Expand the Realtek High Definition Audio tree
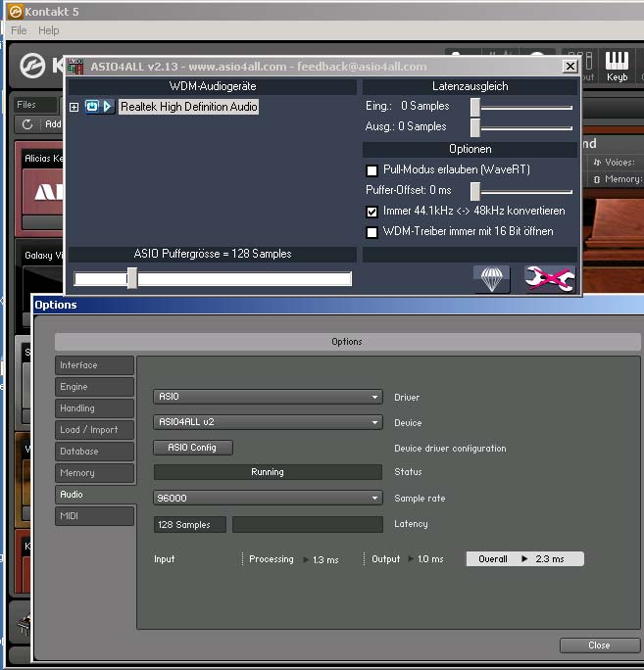 74,107
